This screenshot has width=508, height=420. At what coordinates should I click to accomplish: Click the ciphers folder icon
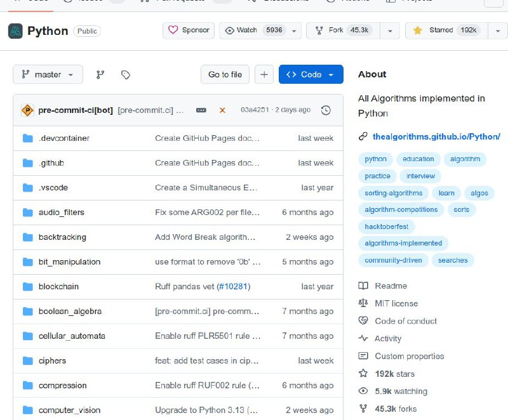pos(28,361)
